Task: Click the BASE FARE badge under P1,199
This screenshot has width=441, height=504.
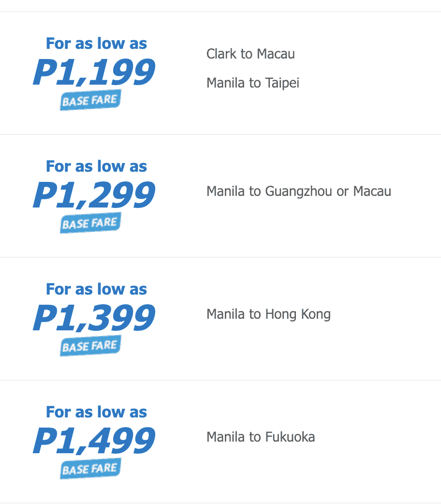Action: (90, 100)
